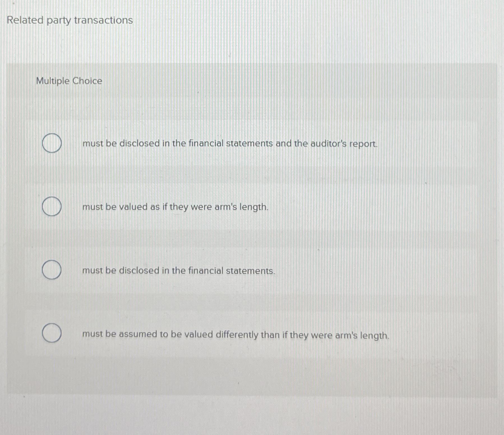Select the answer mentioning both statements and report

(229, 144)
